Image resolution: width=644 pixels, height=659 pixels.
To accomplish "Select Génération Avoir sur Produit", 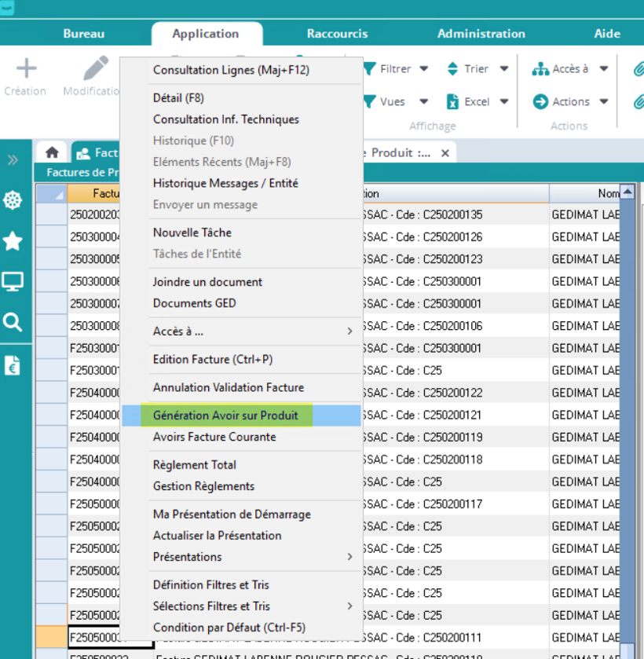I will [x=225, y=416].
